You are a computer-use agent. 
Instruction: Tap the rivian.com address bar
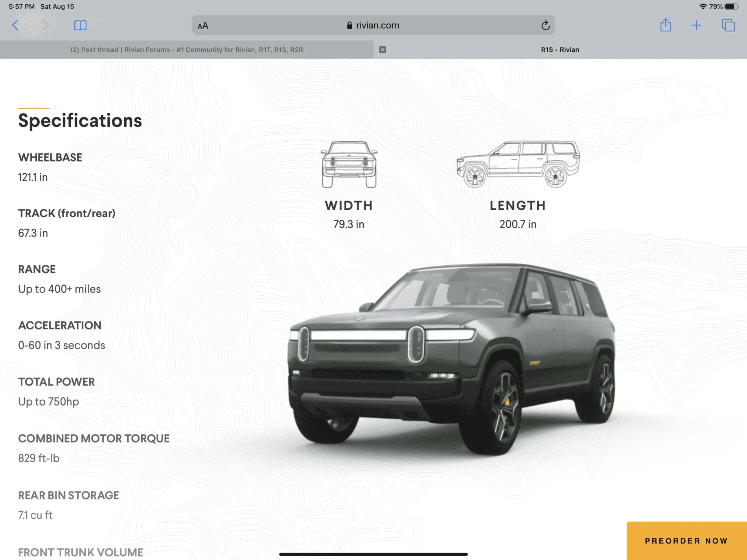click(373, 26)
